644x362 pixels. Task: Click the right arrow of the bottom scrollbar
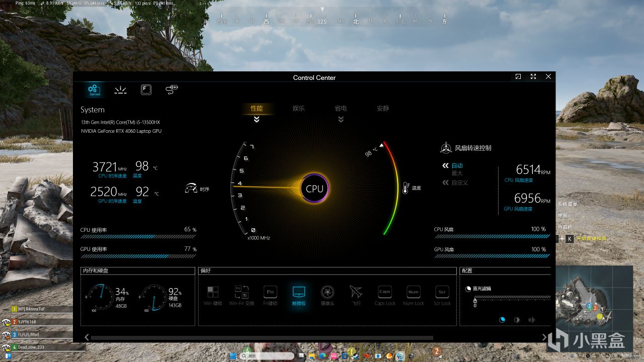[x=544, y=337]
